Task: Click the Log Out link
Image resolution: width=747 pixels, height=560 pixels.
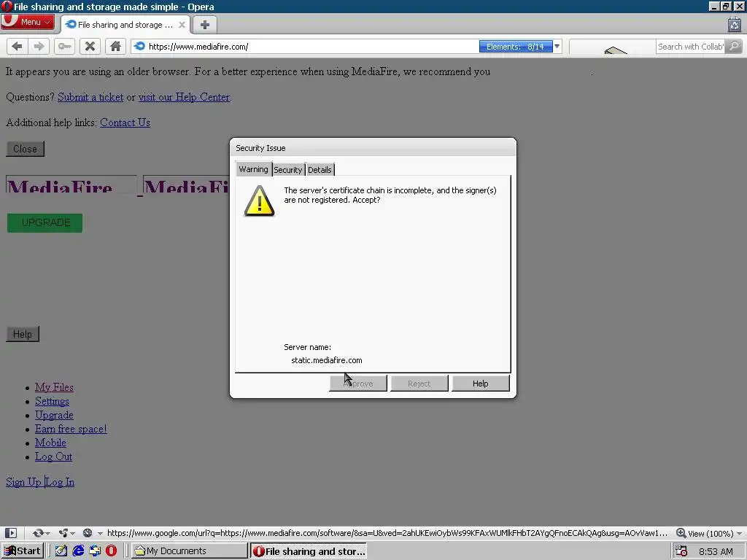Action: pyautogui.click(x=53, y=456)
